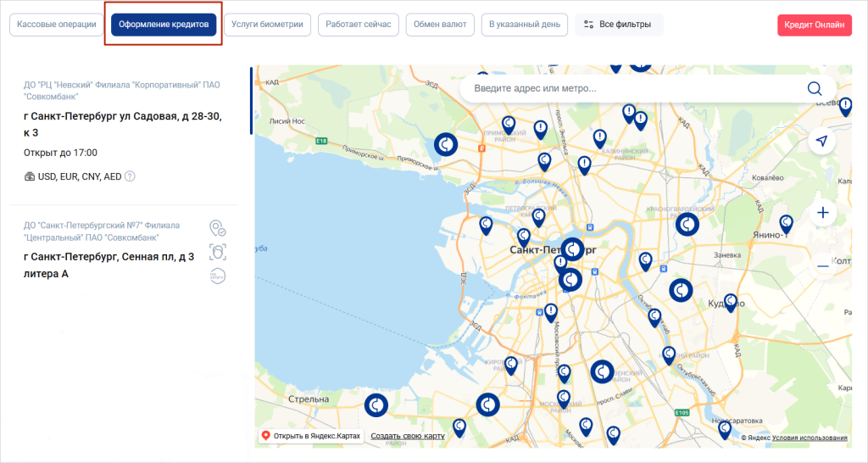The image size is (868, 463).
Task: Click the blue branch list scrollbar
Action: pyautogui.click(x=251, y=101)
